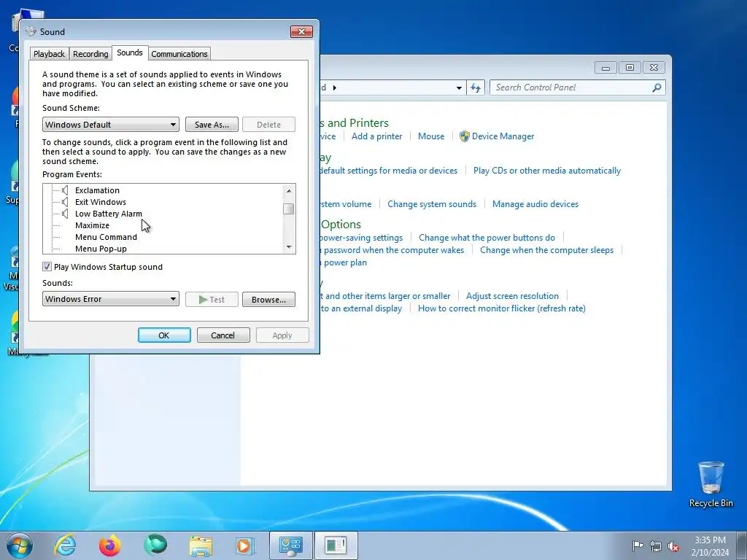Select the Menu Pop-up program event
747x560 pixels.
[x=101, y=249]
